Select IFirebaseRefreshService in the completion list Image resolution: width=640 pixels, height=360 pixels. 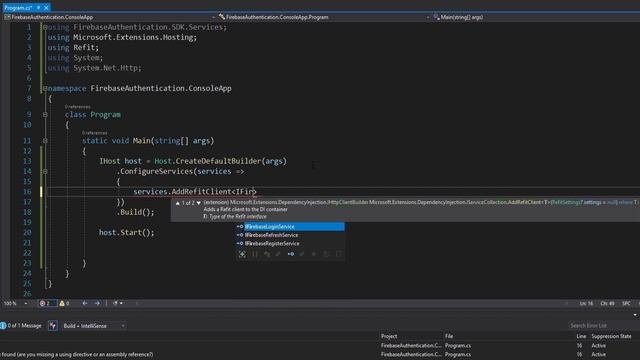click(x=290, y=235)
